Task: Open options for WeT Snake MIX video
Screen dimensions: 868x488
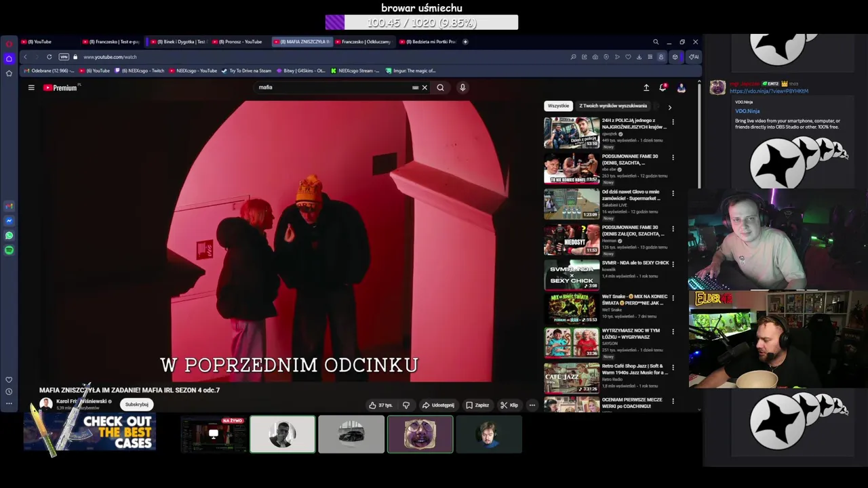Action: point(673,298)
